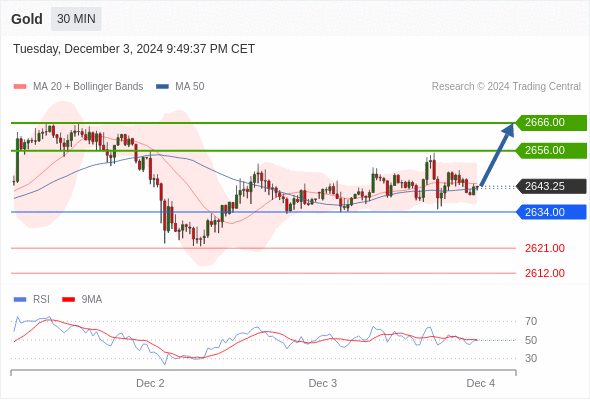Click the MA 50 legend label
Screen dimensions: 590x400
click(190, 87)
